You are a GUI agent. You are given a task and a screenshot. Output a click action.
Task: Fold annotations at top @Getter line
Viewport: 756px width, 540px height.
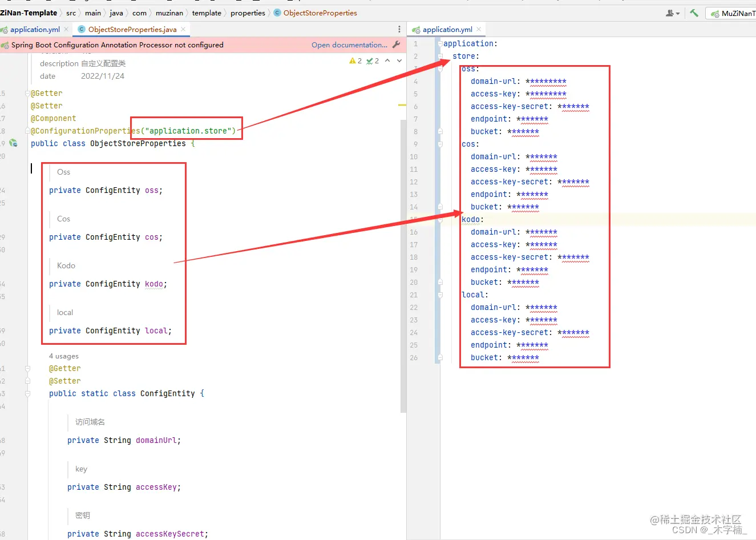point(27,93)
